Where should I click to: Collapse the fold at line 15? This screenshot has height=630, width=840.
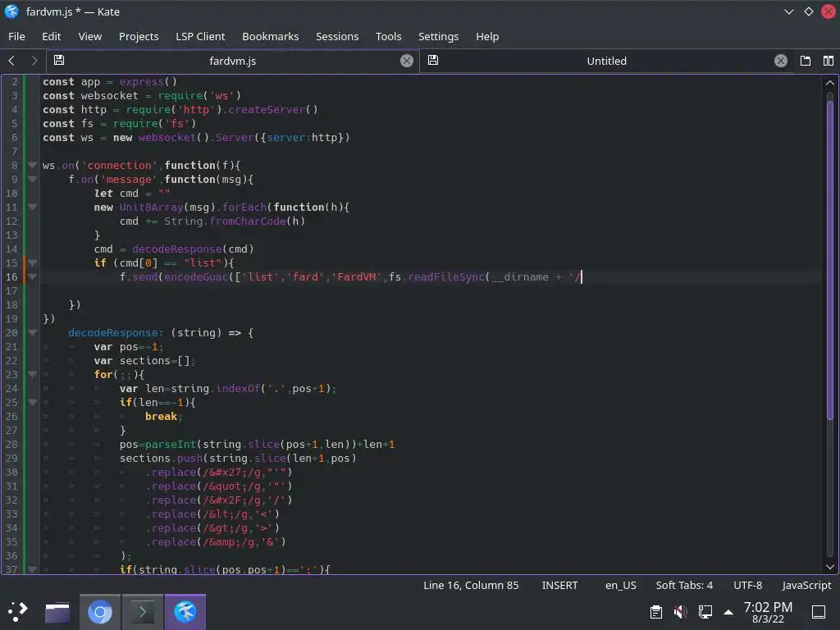tap(32, 262)
